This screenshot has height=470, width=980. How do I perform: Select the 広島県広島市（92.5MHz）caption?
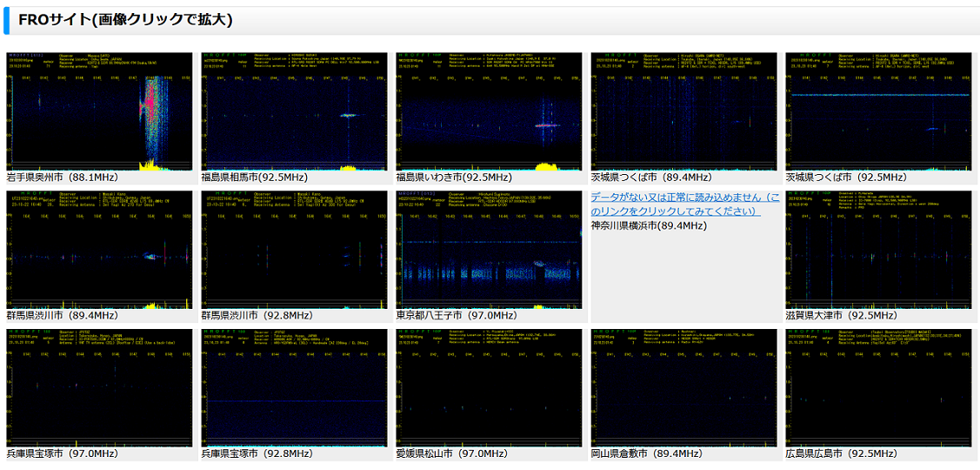[x=843, y=453]
